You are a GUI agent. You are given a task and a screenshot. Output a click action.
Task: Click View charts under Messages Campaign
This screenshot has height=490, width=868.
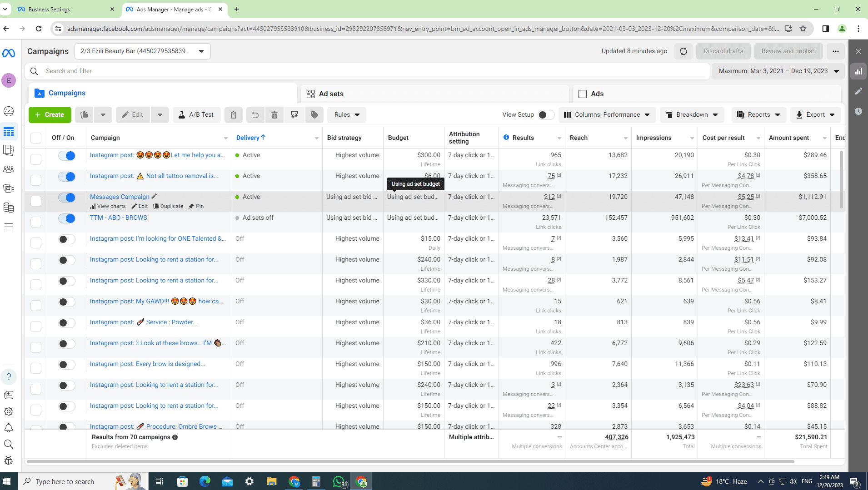tap(108, 206)
